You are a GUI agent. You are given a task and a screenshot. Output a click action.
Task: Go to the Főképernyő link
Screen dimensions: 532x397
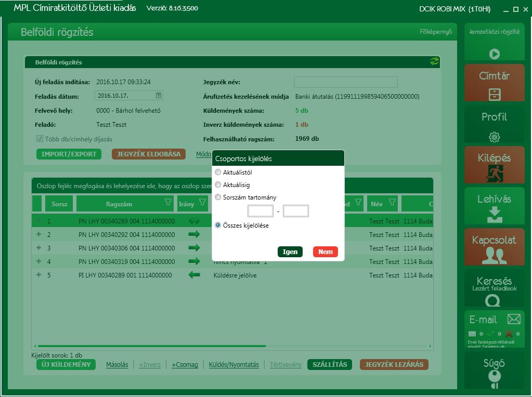[436, 32]
